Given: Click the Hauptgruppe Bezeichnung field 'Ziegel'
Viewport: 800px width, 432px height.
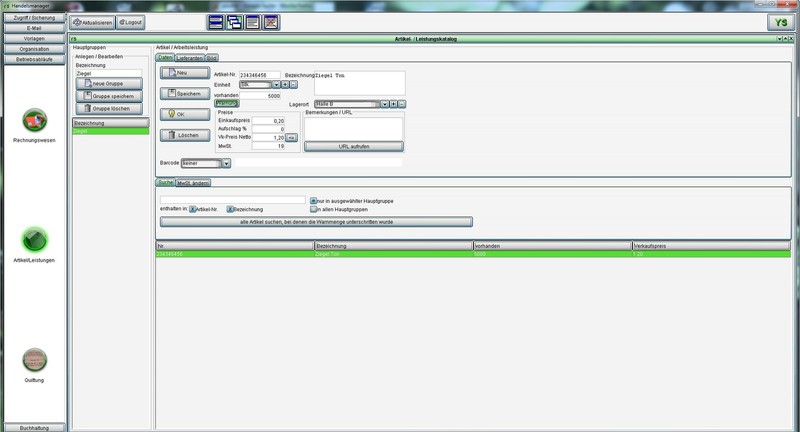Looking at the screenshot, I should click(x=109, y=73).
